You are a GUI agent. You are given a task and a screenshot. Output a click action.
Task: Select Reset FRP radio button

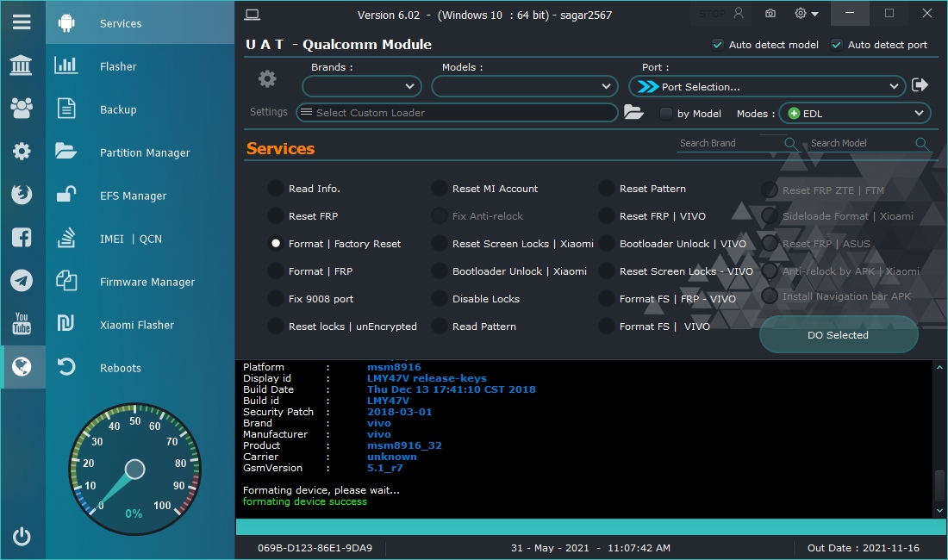[276, 216]
